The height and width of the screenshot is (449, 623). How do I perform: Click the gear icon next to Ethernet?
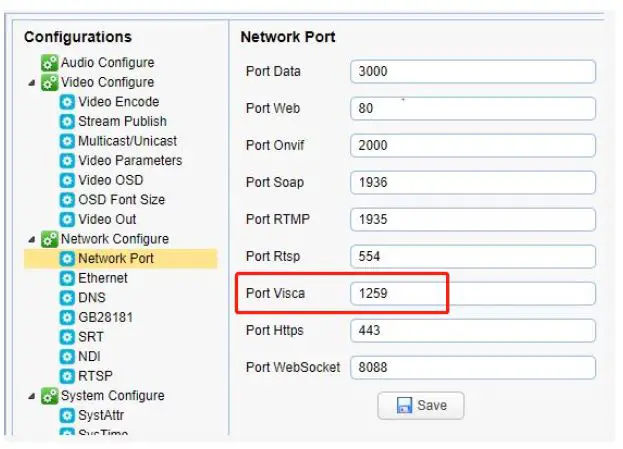tap(67, 278)
